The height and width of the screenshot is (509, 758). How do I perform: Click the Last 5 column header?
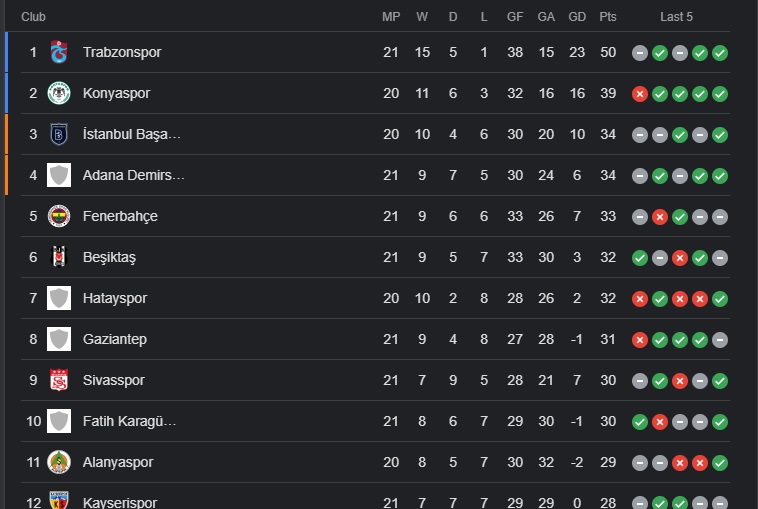point(677,17)
